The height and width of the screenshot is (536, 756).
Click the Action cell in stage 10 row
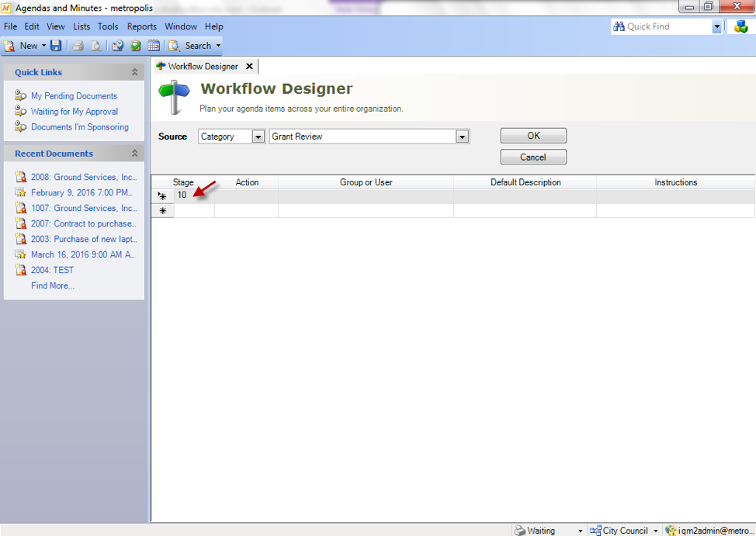pos(246,196)
